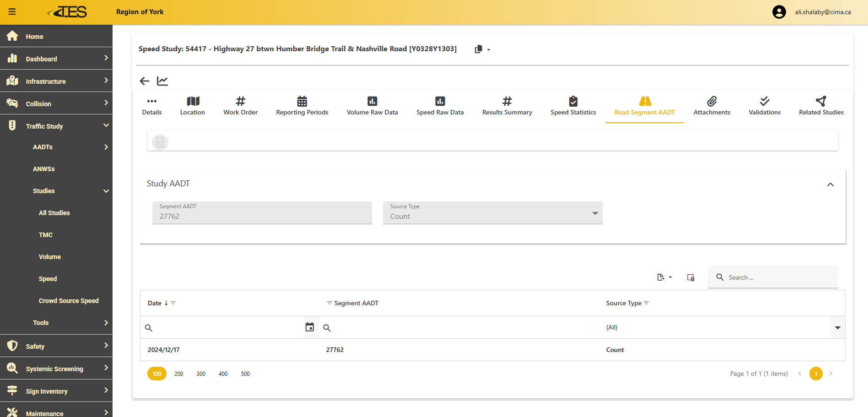The height and width of the screenshot is (417, 868).
Task: Open the Source Type dropdown
Action: click(x=492, y=213)
